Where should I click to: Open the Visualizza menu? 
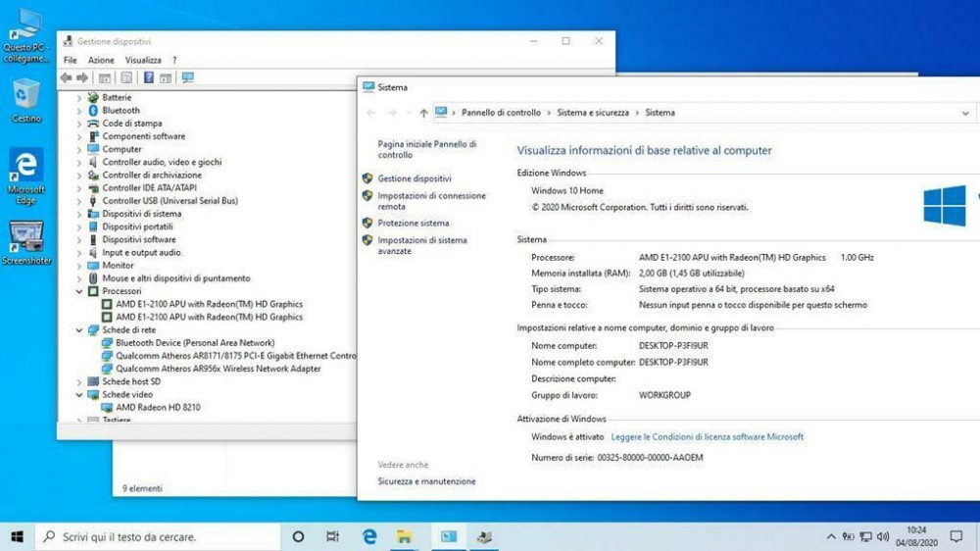click(x=143, y=60)
